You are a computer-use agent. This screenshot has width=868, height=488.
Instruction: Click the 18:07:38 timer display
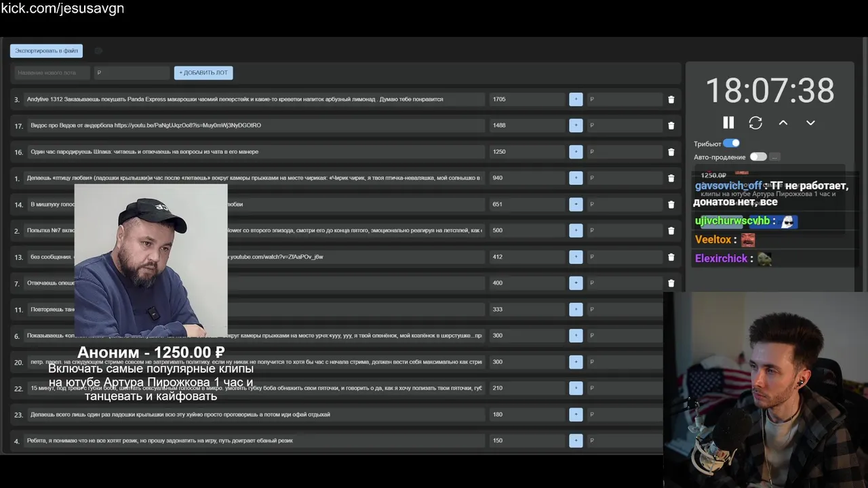pyautogui.click(x=770, y=91)
